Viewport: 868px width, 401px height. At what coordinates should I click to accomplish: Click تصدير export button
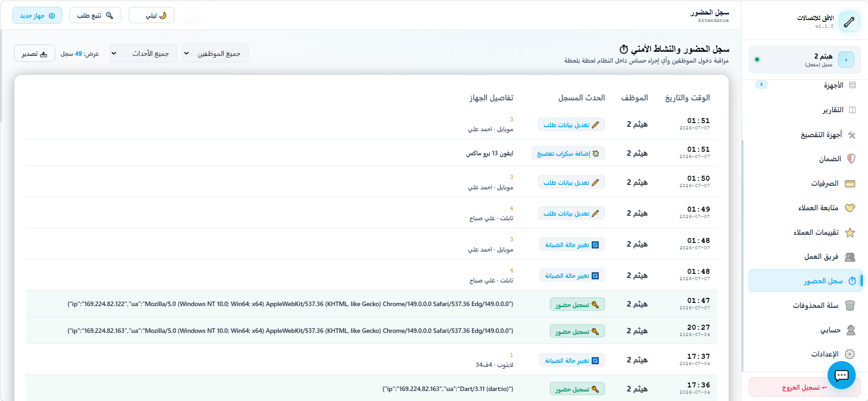[x=35, y=54]
